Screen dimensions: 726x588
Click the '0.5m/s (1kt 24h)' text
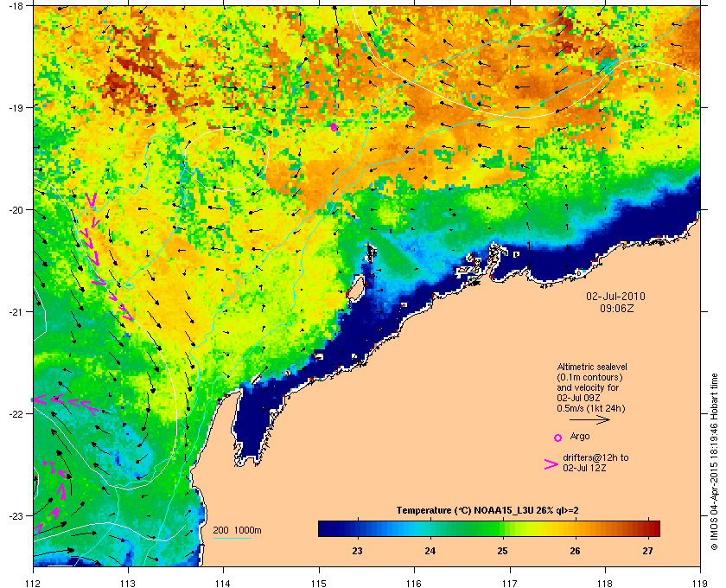pyautogui.click(x=591, y=409)
